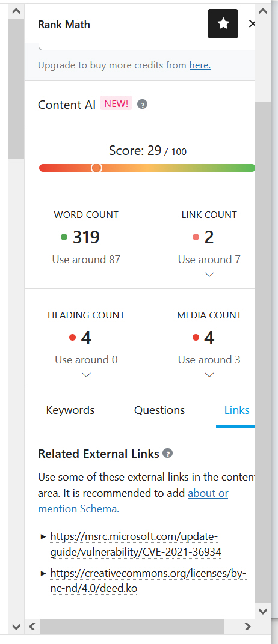Click the Word Count value 319
The image size is (278, 644).
coord(87,237)
